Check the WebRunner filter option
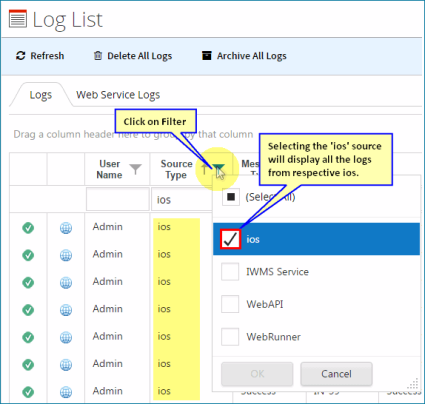This screenshot has width=425, height=404. coord(230,337)
